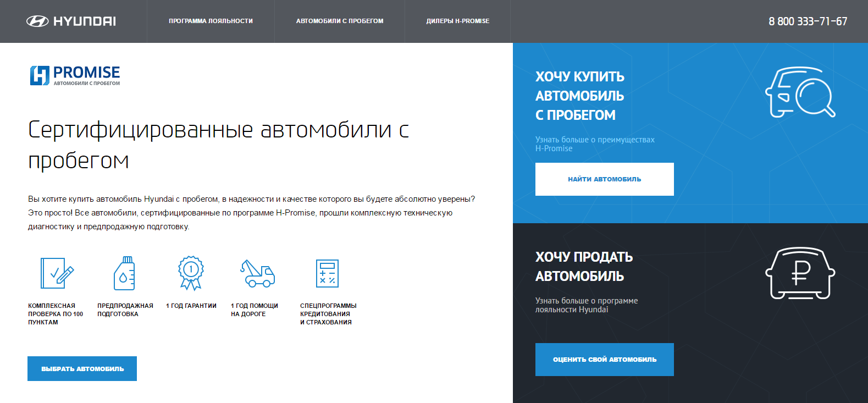The height and width of the screenshot is (403, 868).
Task: Click the checklist document inspection icon
Action: click(x=57, y=273)
